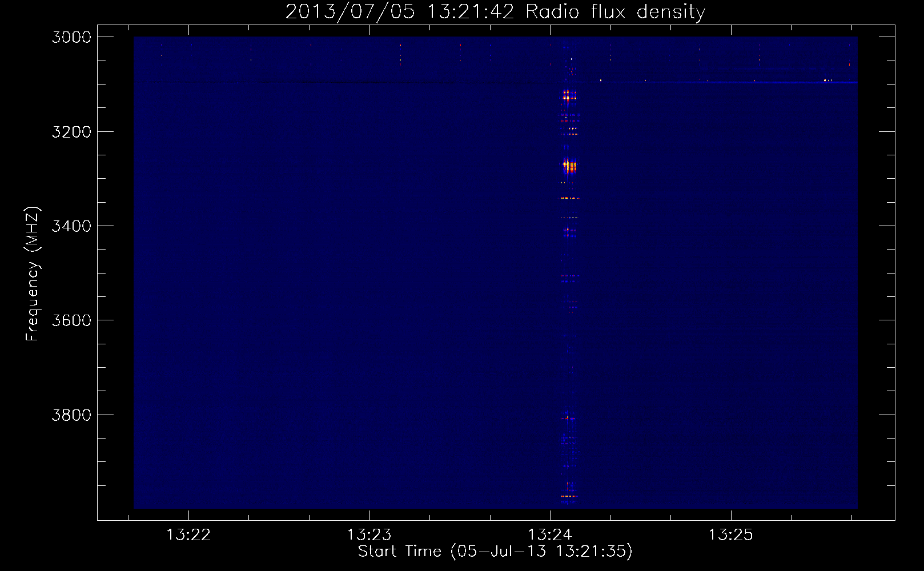Click the burst feature at the bottom near 3970 MHz
The image size is (924, 571).
(569, 496)
